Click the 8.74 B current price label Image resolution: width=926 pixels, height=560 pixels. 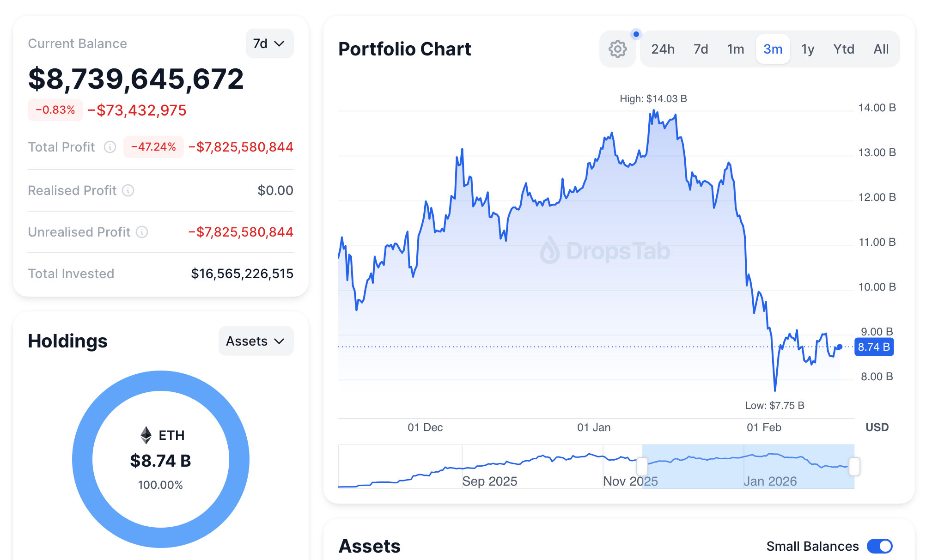click(874, 347)
